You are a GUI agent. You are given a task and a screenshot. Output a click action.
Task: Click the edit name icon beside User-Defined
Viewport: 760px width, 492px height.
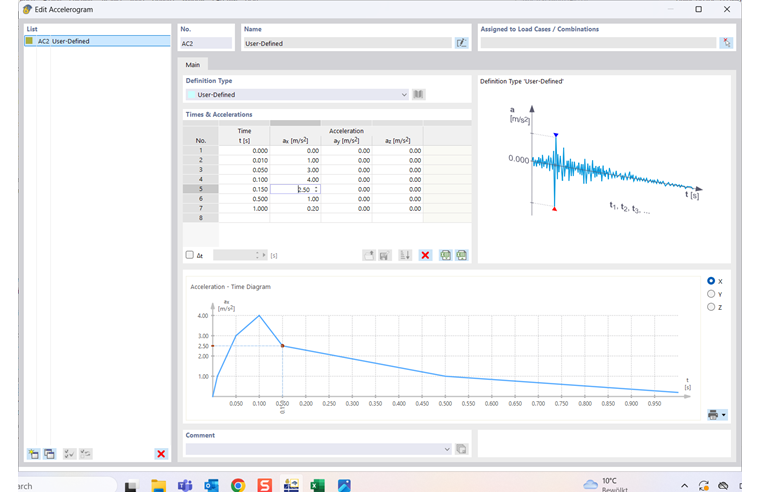tap(461, 43)
